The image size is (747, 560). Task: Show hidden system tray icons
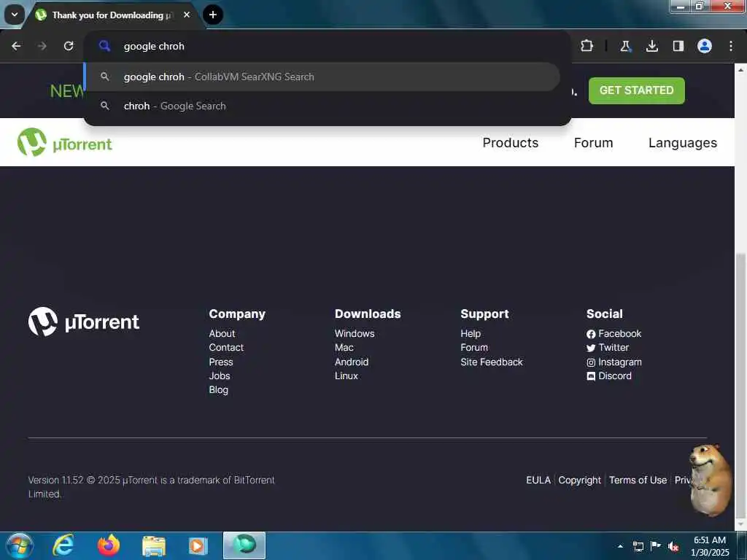click(620, 546)
